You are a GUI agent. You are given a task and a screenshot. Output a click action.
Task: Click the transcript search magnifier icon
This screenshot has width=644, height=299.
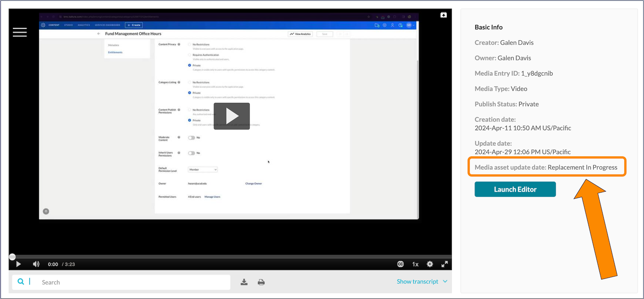(21, 282)
